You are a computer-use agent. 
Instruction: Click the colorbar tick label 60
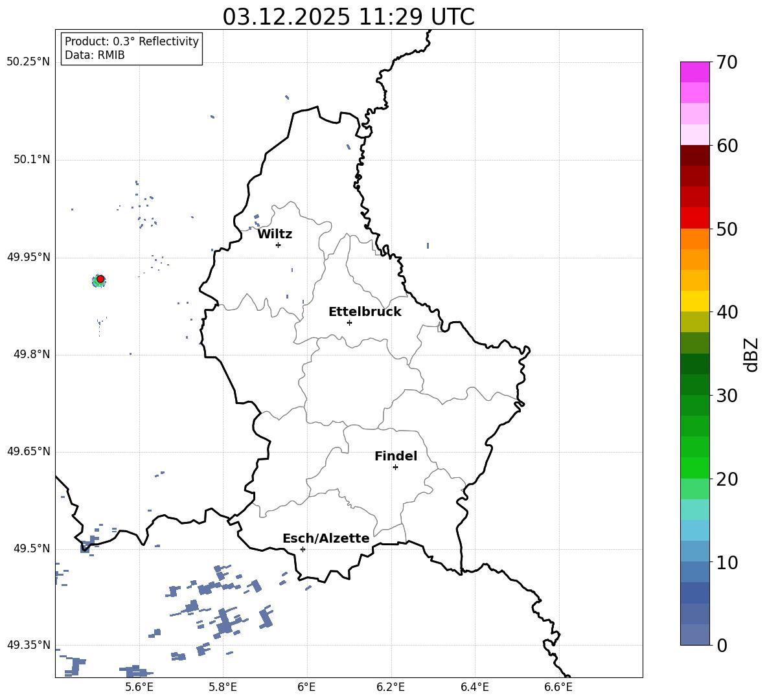point(727,146)
